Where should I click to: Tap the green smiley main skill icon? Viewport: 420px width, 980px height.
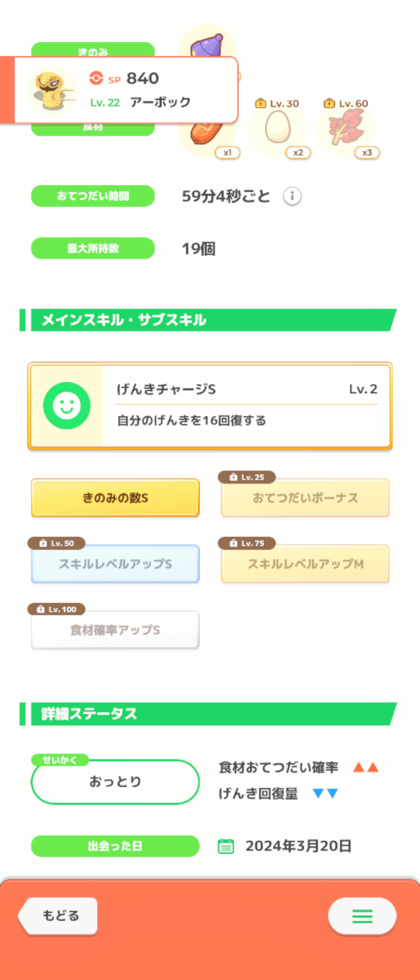click(x=67, y=406)
